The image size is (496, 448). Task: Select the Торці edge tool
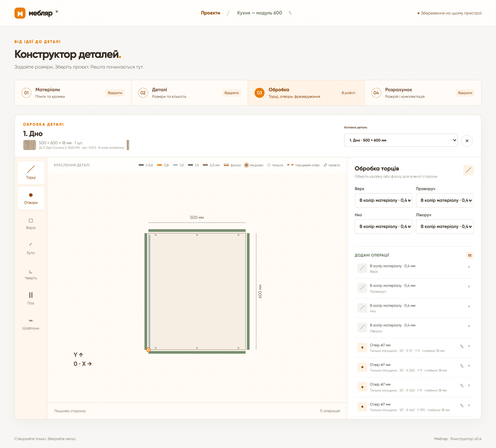click(x=31, y=173)
